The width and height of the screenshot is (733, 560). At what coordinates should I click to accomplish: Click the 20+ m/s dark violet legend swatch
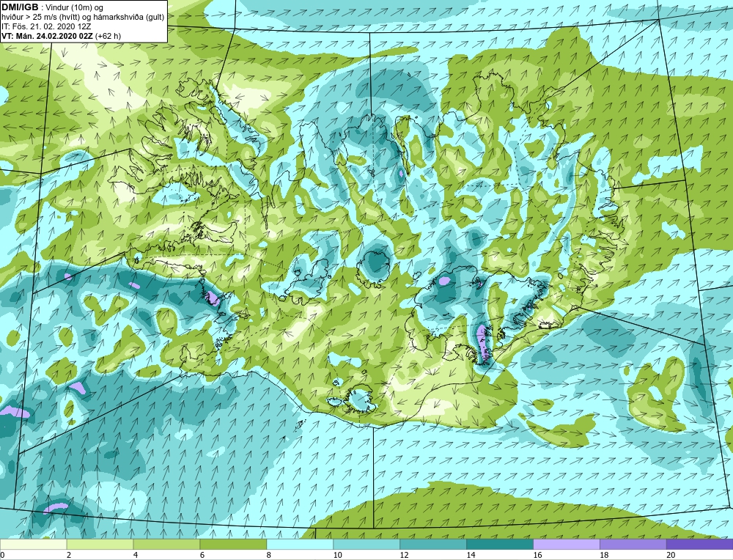click(x=699, y=544)
